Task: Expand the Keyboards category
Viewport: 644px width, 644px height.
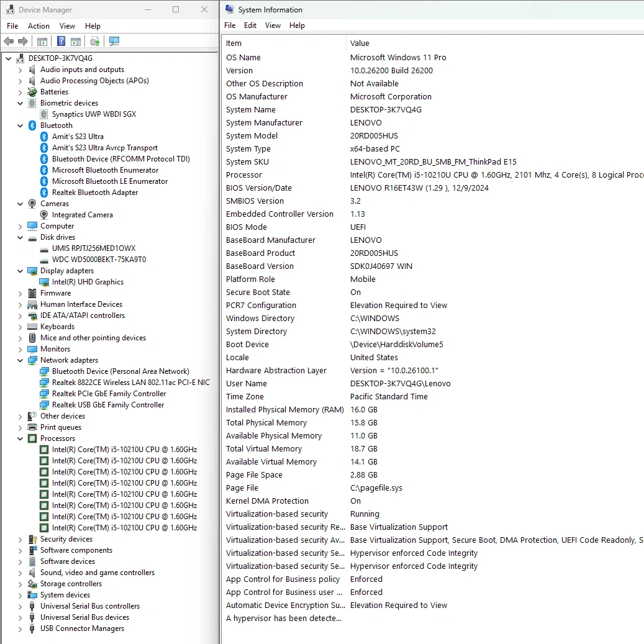Action: pos(20,327)
